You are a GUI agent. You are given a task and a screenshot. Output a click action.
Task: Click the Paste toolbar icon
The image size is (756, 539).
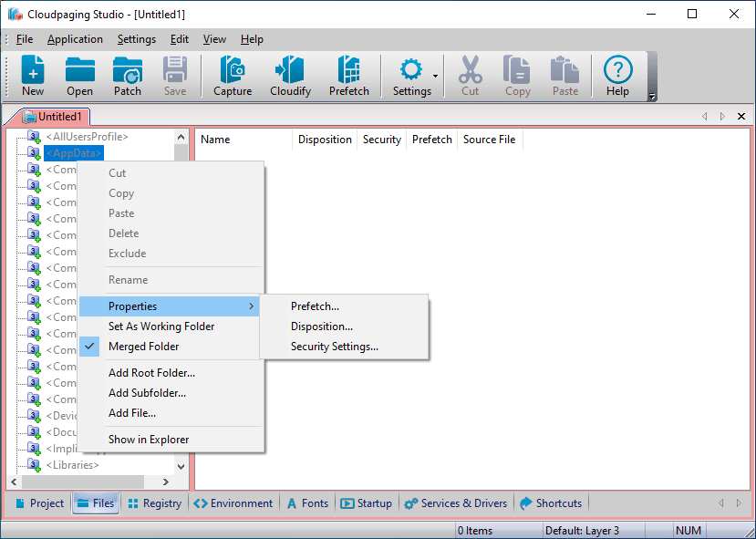pos(565,77)
